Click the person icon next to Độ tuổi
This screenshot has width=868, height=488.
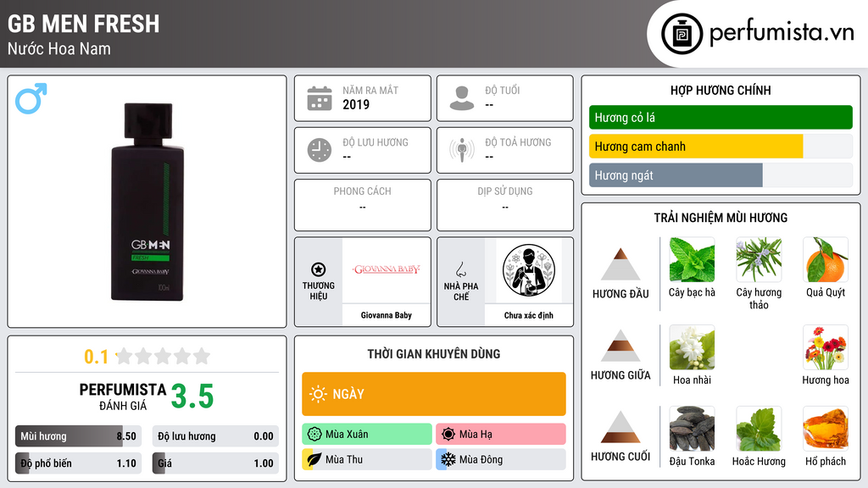462,98
